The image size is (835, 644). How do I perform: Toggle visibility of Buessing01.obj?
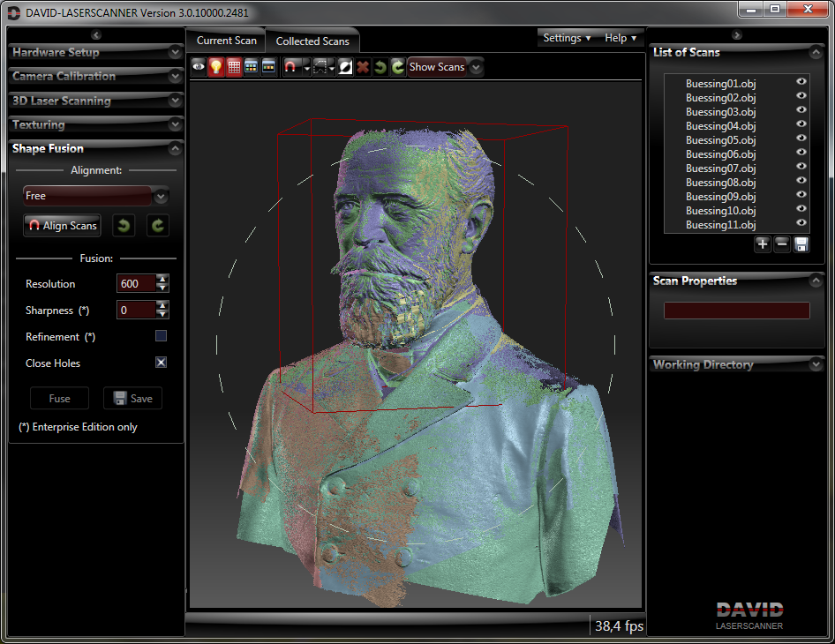801,81
